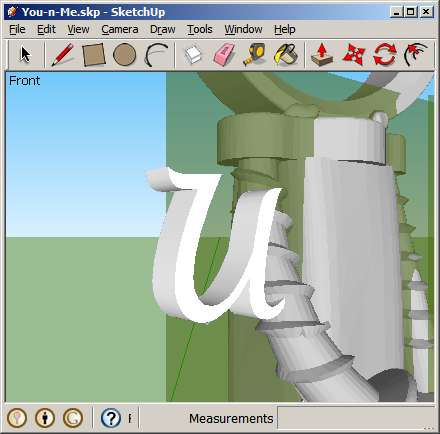Open the Instructor help question-mark icon
This screenshot has height=434, width=440.
[111, 418]
